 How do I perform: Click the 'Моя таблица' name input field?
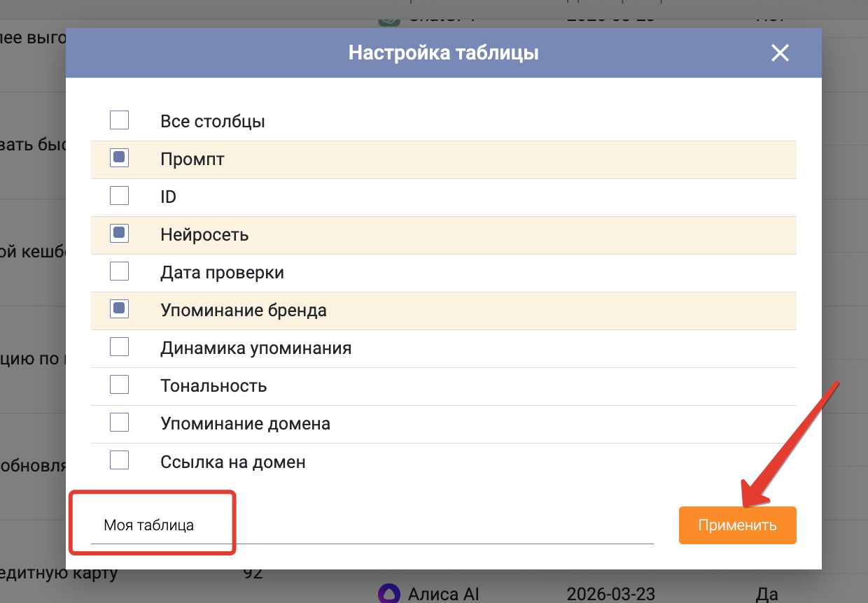371,525
